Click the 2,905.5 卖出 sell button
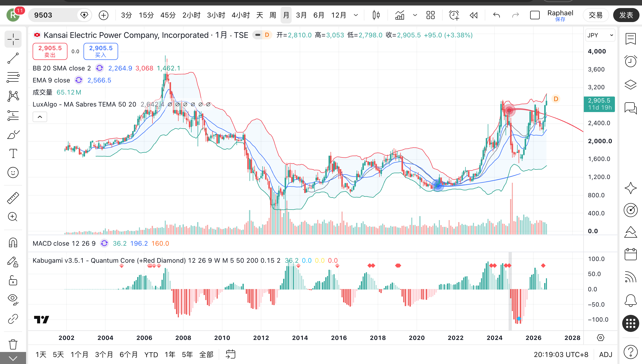 click(x=50, y=51)
